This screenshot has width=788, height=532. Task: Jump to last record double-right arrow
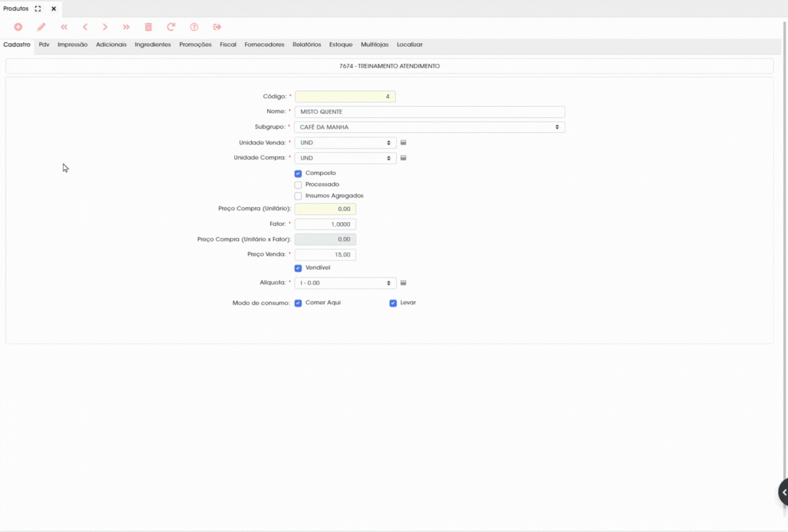coord(126,27)
